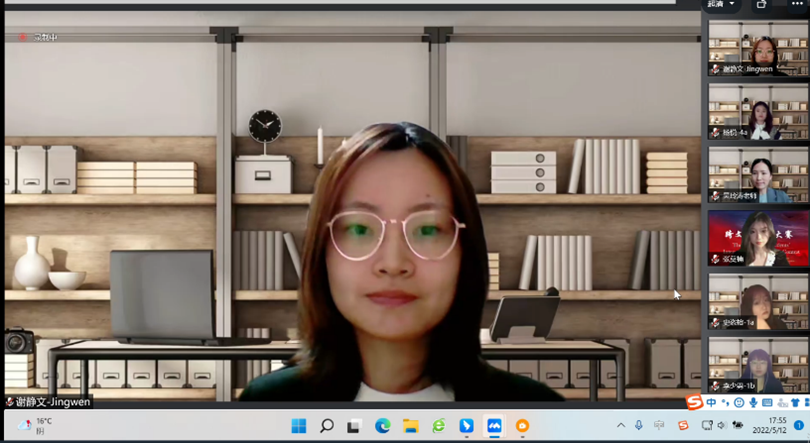Select the participant thumbnail labeled 1b
The width and height of the screenshot is (810, 443).
[x=758, y=365]
